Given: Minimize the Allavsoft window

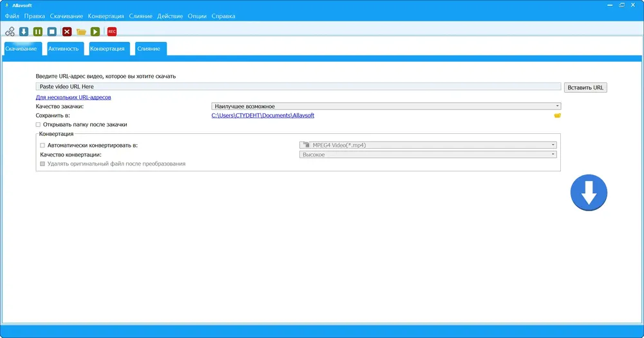Looking at the screenshot, I should click(610, 5).
